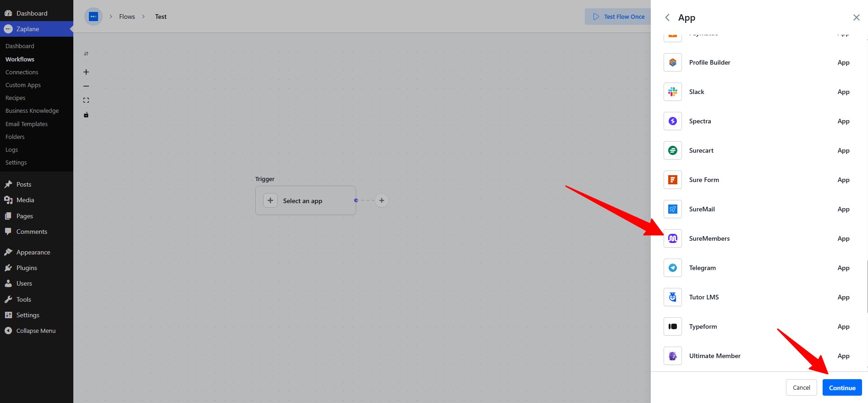Open the Zaplane menu item

coord(37,29)
